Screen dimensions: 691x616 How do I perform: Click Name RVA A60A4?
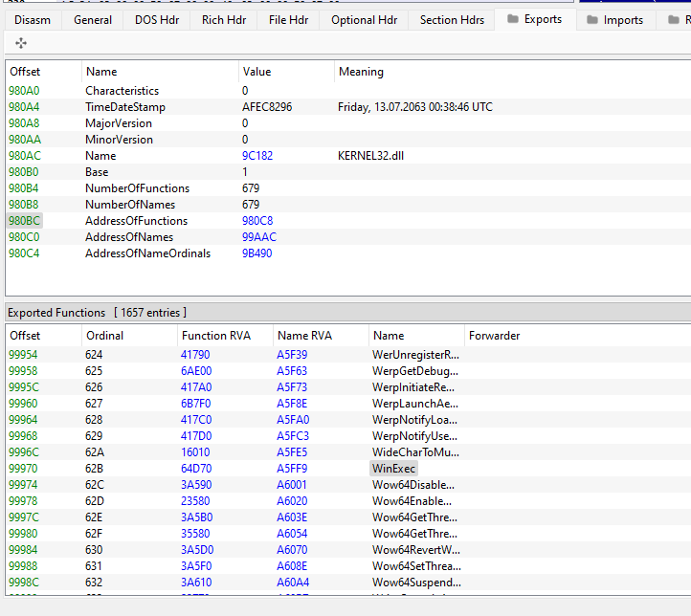click(x=293, y=583)
